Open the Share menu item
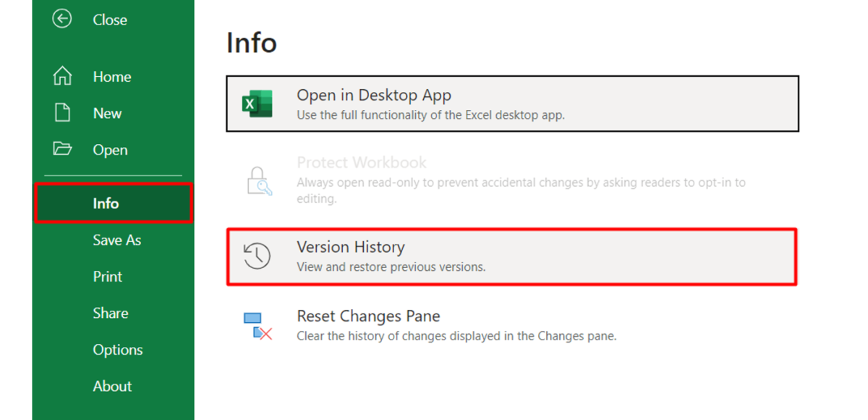868x420 pixels. [x=110, y=313]
